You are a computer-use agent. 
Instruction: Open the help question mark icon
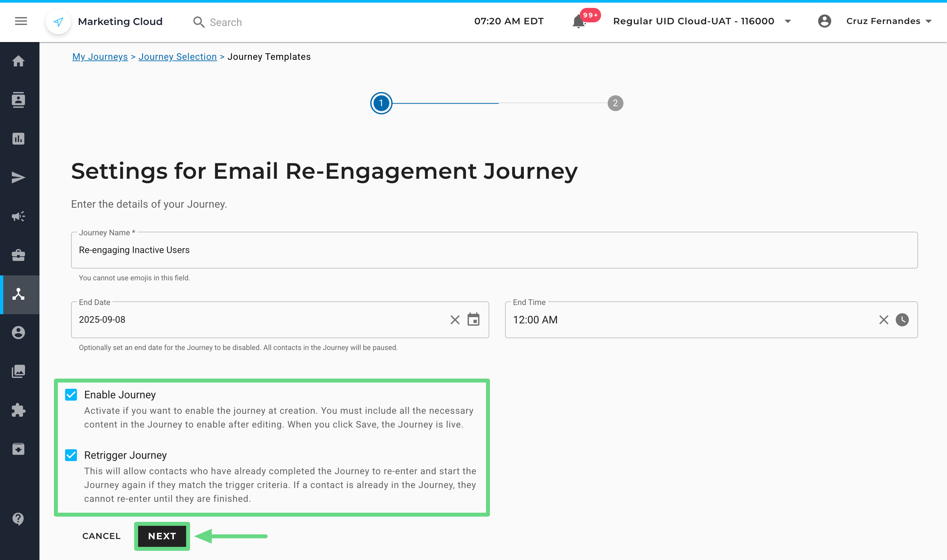tap(18, 519)
